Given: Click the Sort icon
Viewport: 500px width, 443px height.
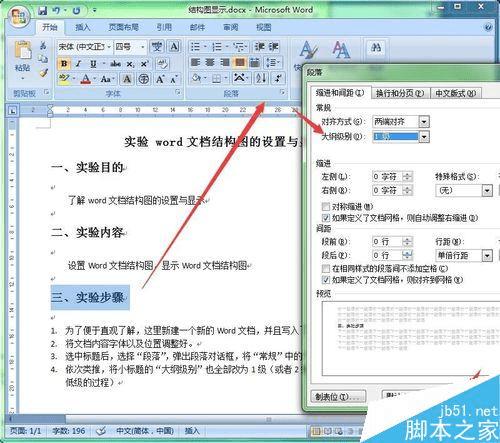Looking at the screenshot, I should (261, 78).
